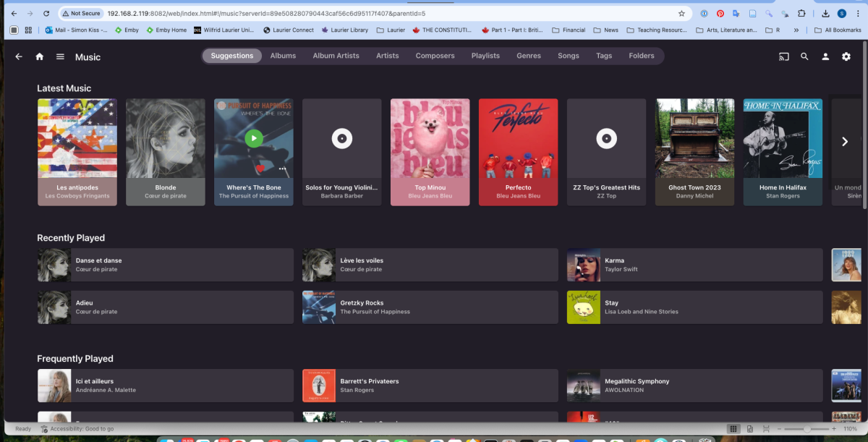Switch to the Composers tab
The width and height of the screenshot is (868, 442).
pos(435,56)
